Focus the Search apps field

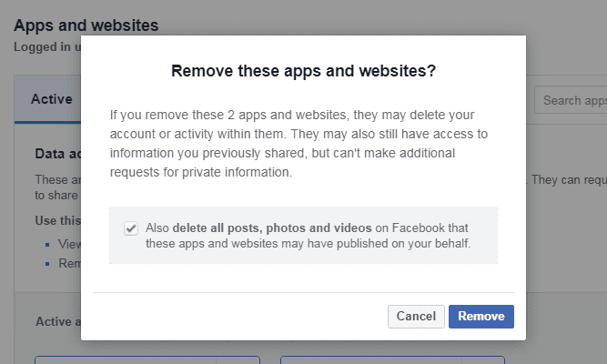(571, 100)
